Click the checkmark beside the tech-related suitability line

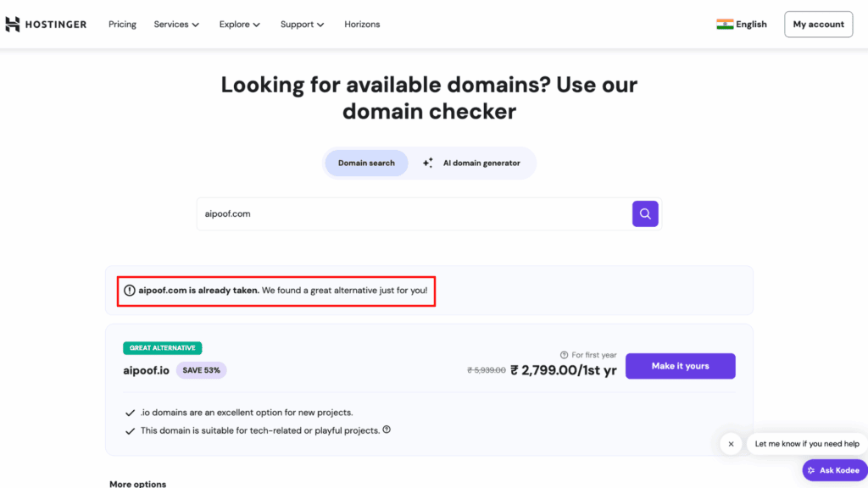129,430
